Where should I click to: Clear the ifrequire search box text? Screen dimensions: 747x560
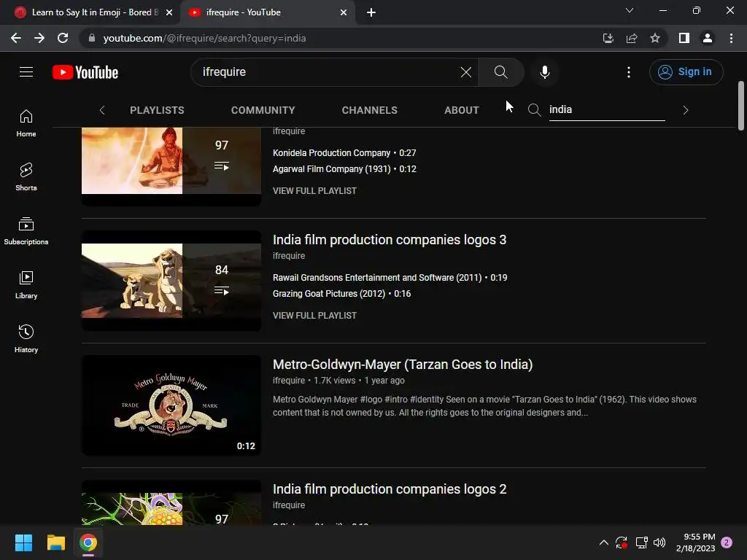466,72
